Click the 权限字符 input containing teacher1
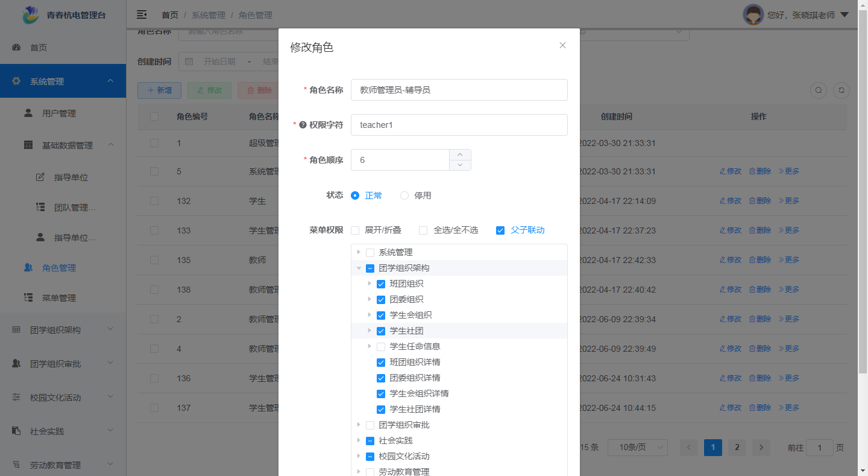Screen dimensions: 868x476 [459, 125]
